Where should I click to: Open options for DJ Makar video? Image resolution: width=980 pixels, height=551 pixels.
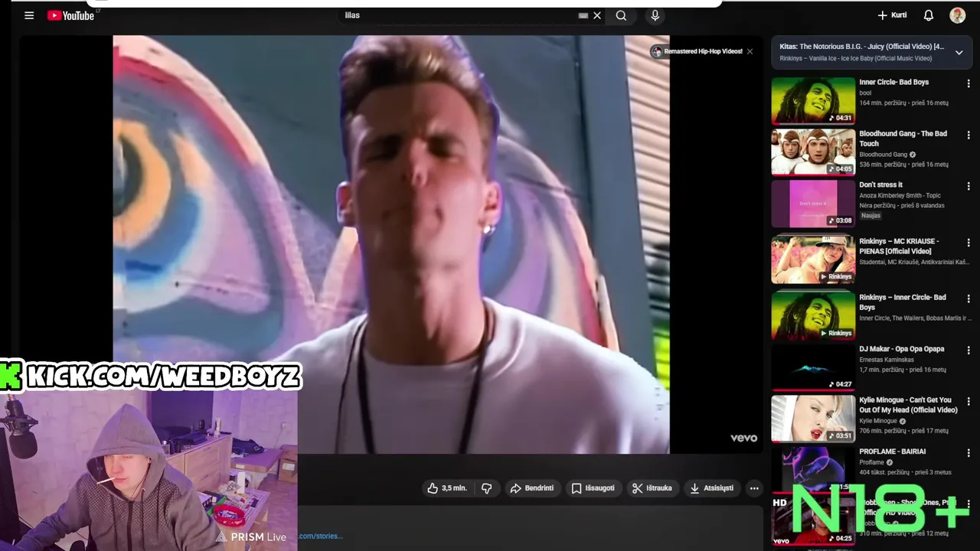[x=969, y=350]
